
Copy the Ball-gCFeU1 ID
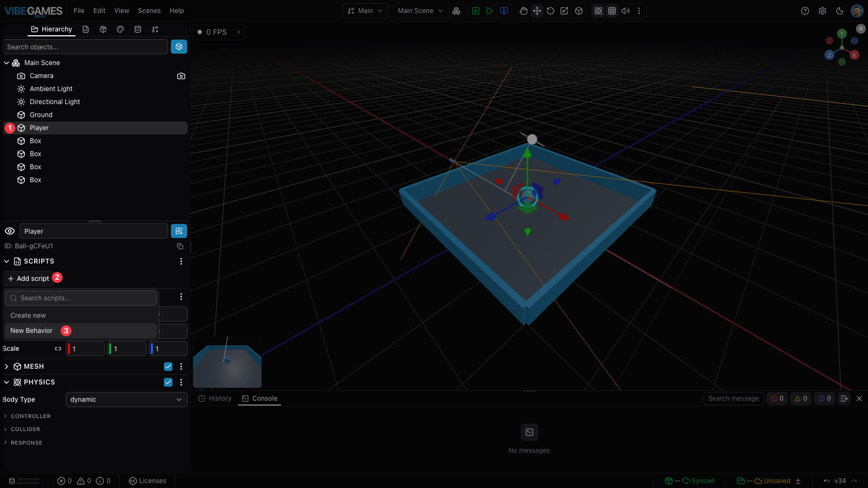(180, 246)
